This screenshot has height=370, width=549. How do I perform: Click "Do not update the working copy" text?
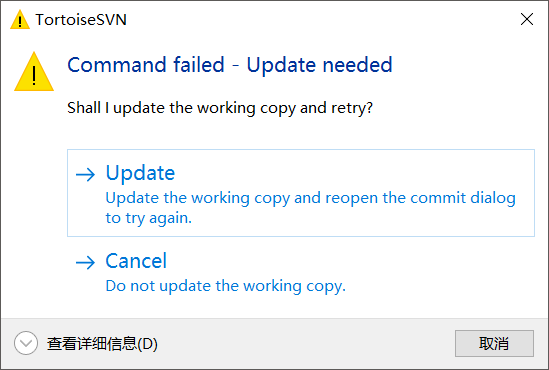click(225, 286)
